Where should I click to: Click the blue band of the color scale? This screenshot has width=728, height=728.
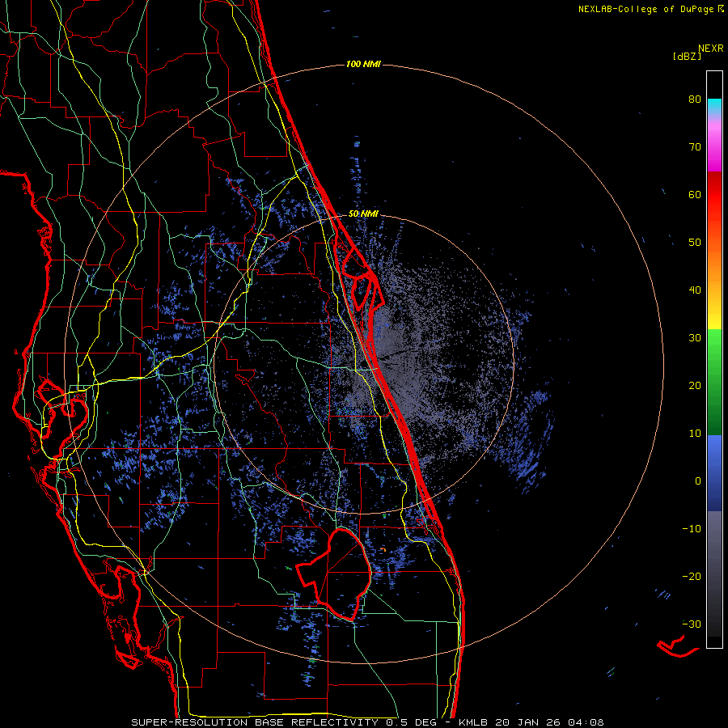(714, 473)
